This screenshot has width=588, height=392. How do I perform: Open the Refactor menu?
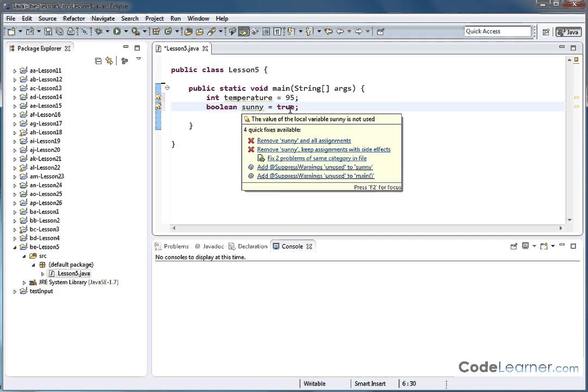(74, 19)
